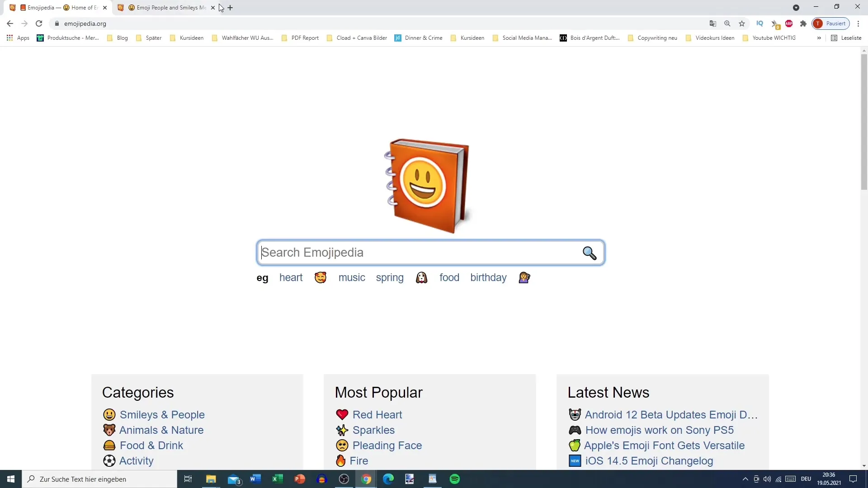Click the music example search link
Viewport: 868px width, 488px height.
[352, 277]
